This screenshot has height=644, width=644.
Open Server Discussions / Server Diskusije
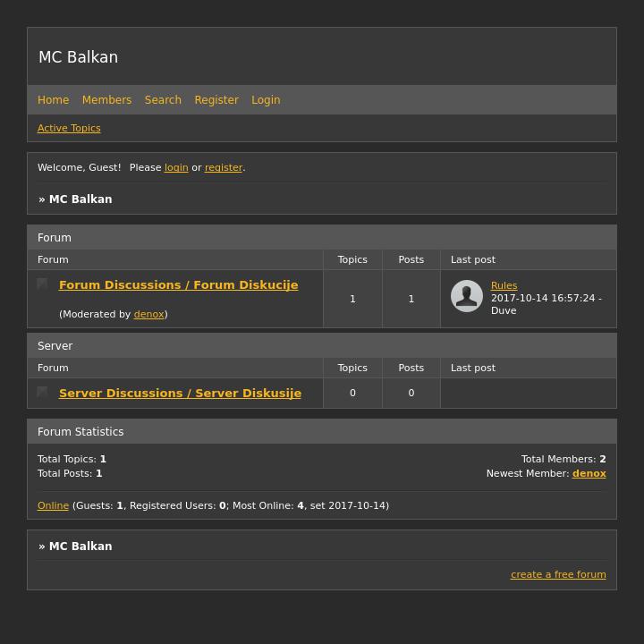coord(180,394)
